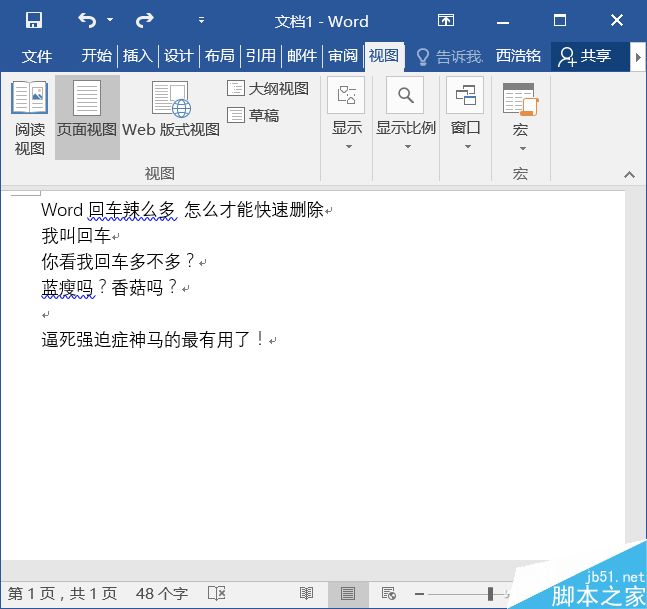Toggle read mode icon in status bar
647x609 pixels.
307,593
